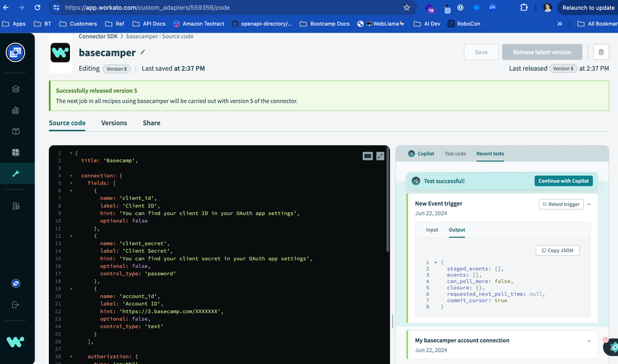Expand My basecamper account connection section

589,341
